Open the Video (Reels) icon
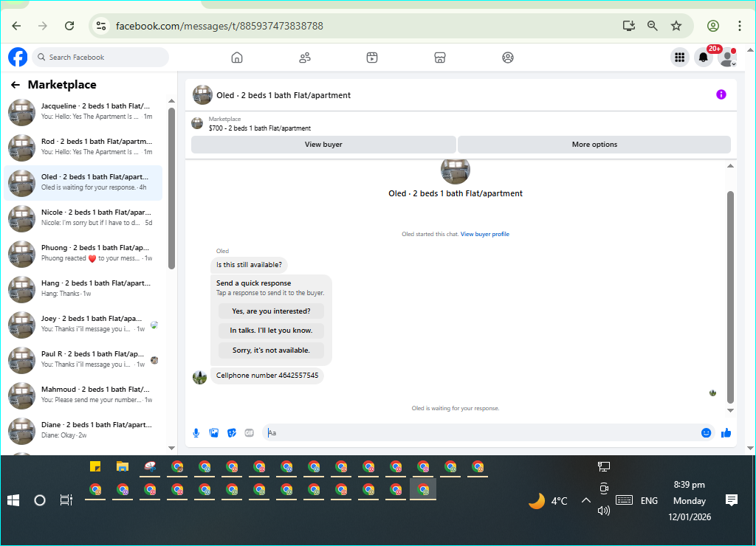 372,58
